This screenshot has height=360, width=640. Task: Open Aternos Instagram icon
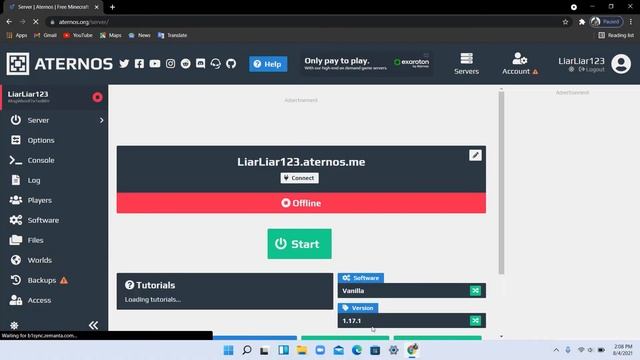(x=170, y=64)
